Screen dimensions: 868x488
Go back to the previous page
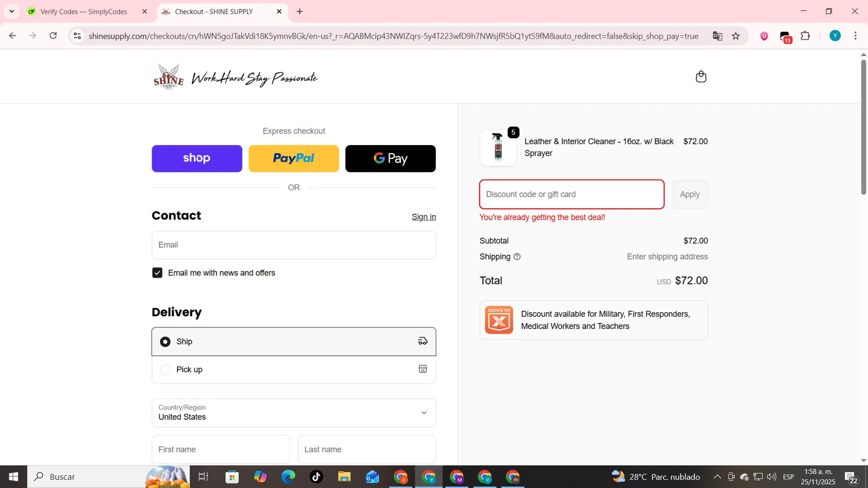click(x=13, y=36)
